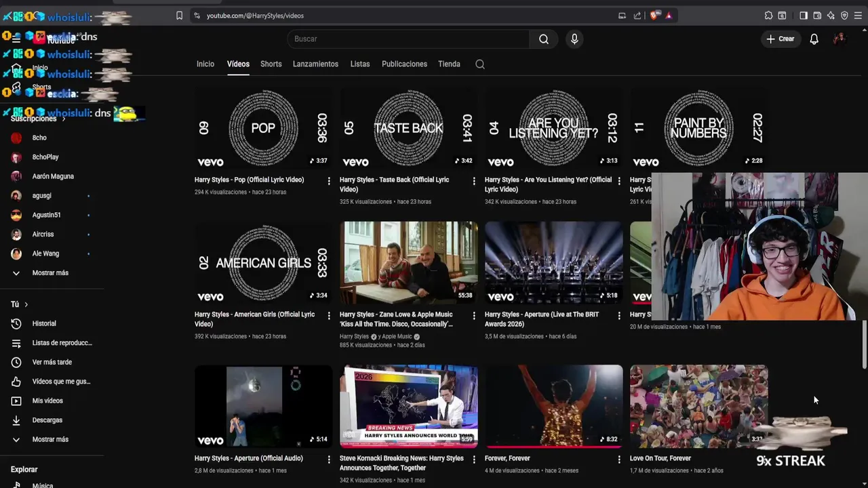This screenshot has width=868, height=488.
Task: Open three-dot menu for American Girls video
Action: (329, 316)
